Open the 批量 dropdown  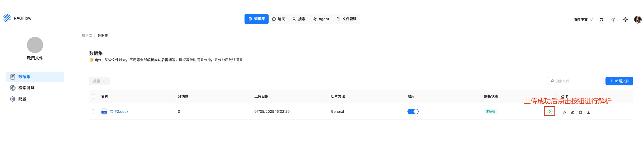click(x=99, y=81)
